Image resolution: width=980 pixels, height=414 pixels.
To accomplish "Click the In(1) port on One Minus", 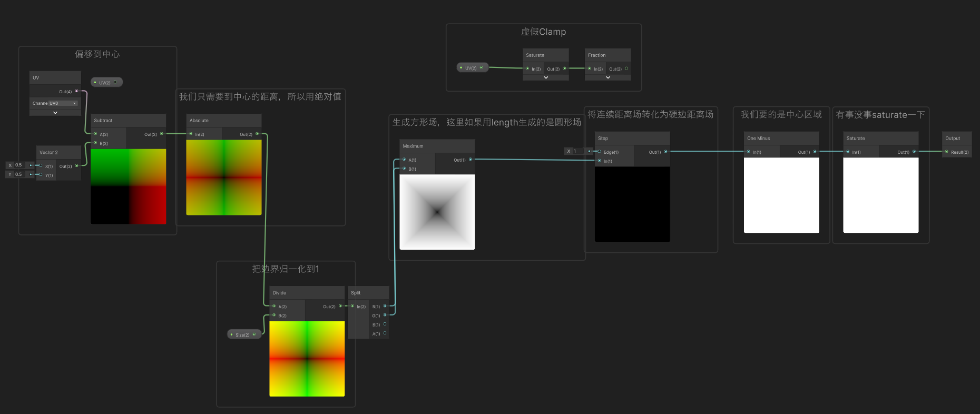I will [748, 152].
